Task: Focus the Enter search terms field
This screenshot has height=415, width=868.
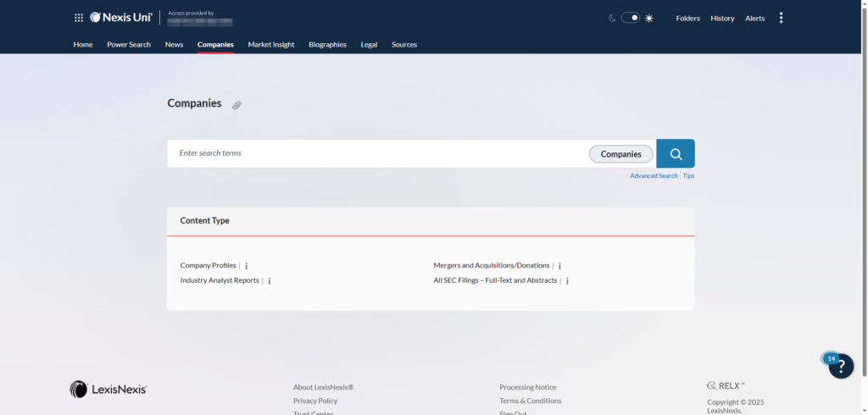Action: tap(377, 153)
